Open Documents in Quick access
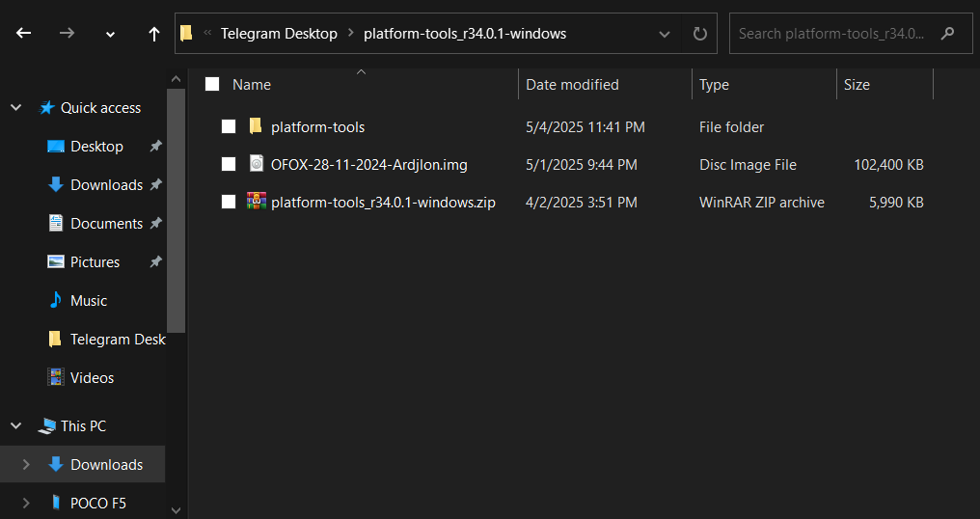This screenshot has width=980, height=519. coord(106,224)
